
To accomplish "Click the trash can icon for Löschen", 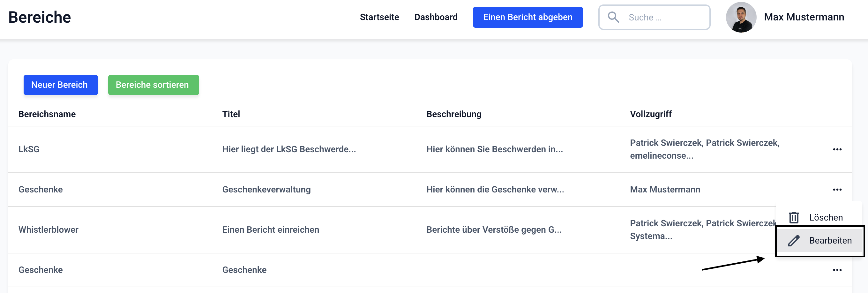I will pyautogui.click(x=794, y=217).
